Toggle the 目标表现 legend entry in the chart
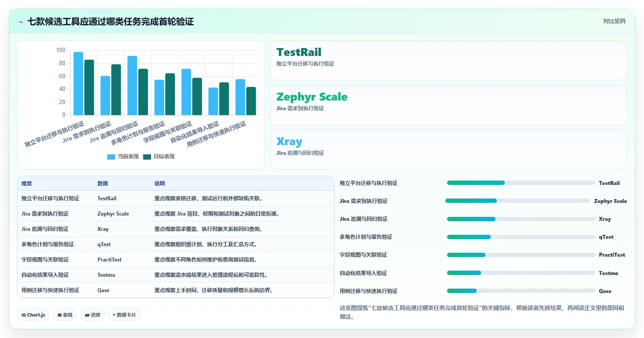The height and width of the screenshot is (338, 644). pos(159,157)
